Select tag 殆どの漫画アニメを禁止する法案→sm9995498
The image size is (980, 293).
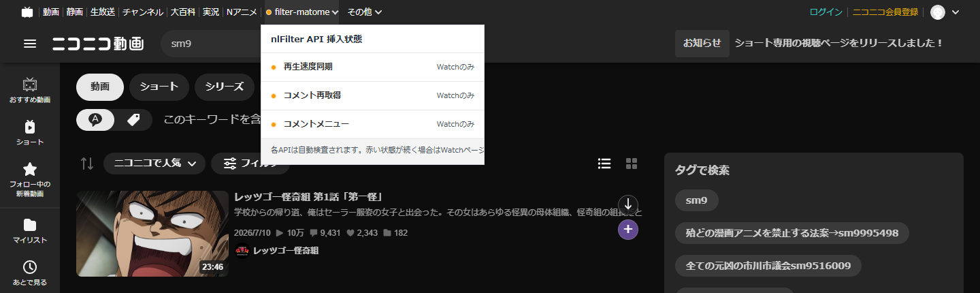click(x=792, y=233)
